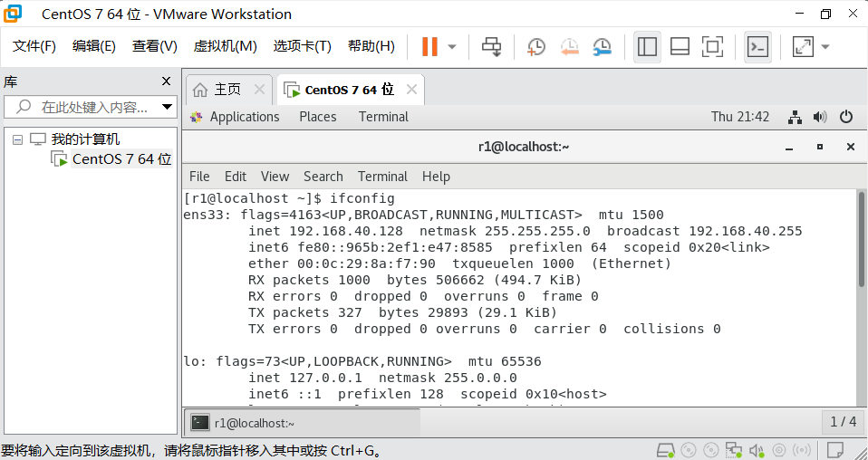The height and width of the screenshot is (460, 868).
Task: Open the 文件(F) menu
Action: [34, 46]
